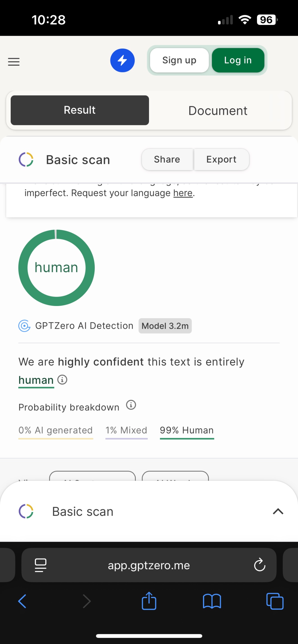The height and width of the screenshot is (644, 298).
Task: Switch to the Document tab
Action: (x=218, y=111)
